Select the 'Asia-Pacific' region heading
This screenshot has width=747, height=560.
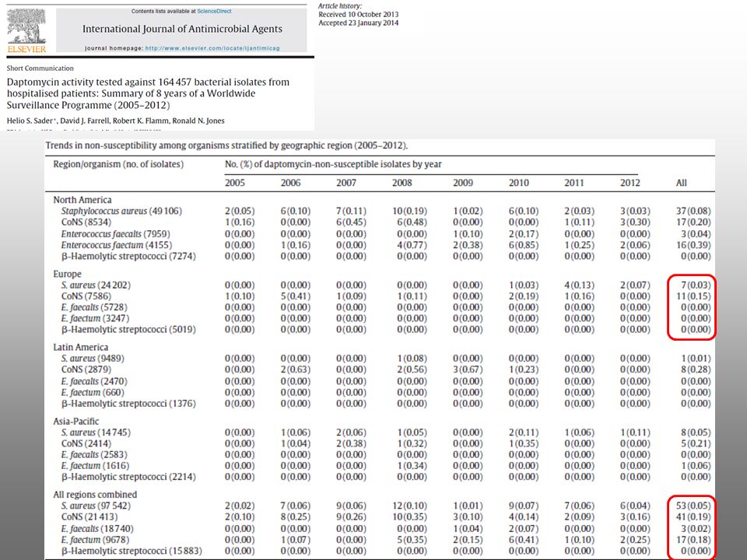(x=75, y=422)
